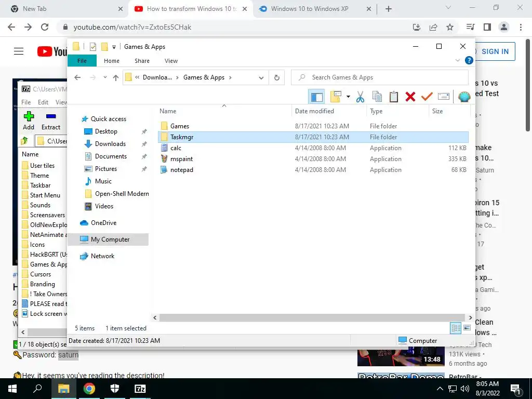Viewport: 532px width, 399px height.
Task: Click the Downloa... breadcrumb segment
Action: (x=157, y=77)
